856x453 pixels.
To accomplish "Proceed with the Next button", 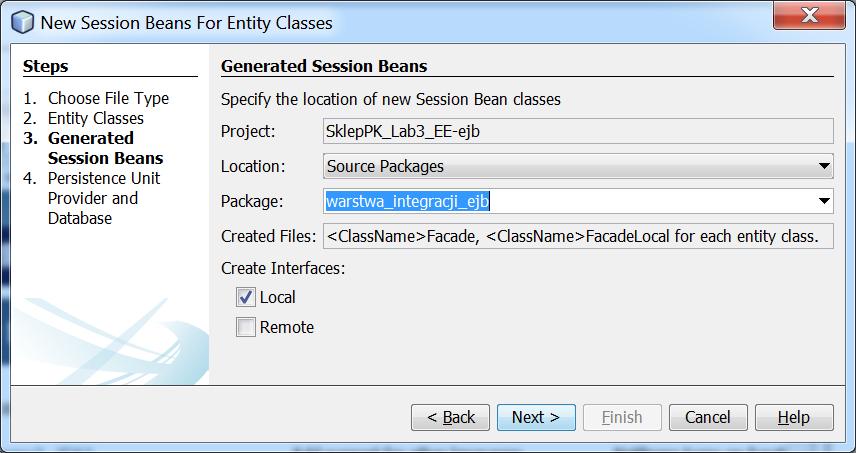I will click(x=536, y=418).
